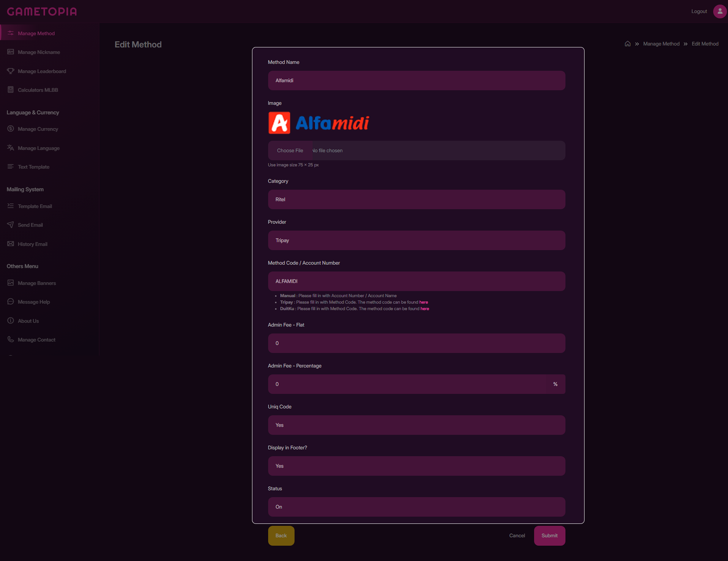Open the Uniq Code dropdown

tap(416, 425)
